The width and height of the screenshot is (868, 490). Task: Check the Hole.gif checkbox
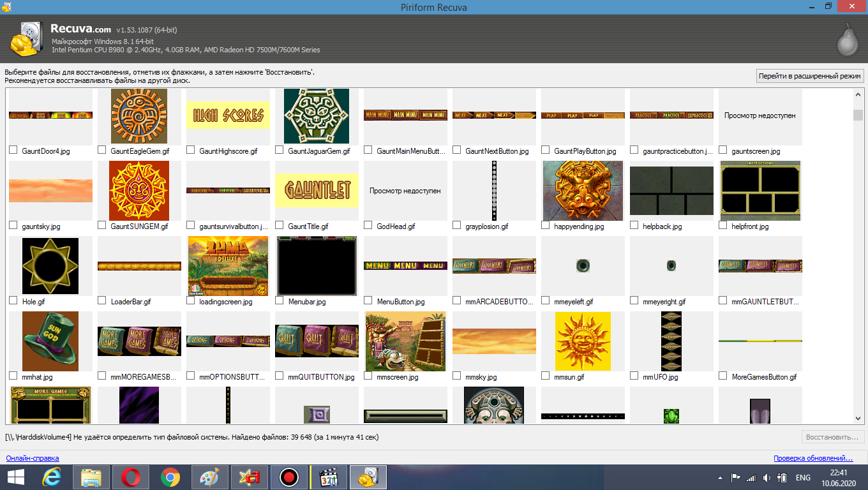click(13, 301)
